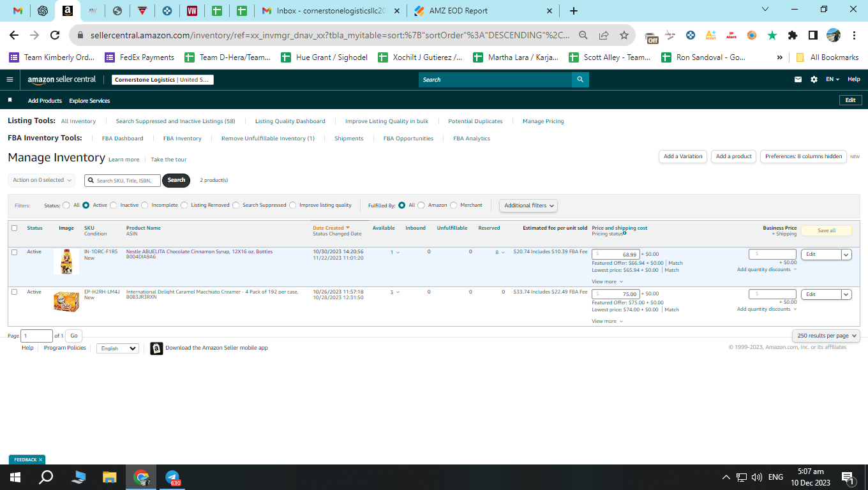The image size is (868, 490).
Task: Select the All status radio button
Action: click(66, 205)
